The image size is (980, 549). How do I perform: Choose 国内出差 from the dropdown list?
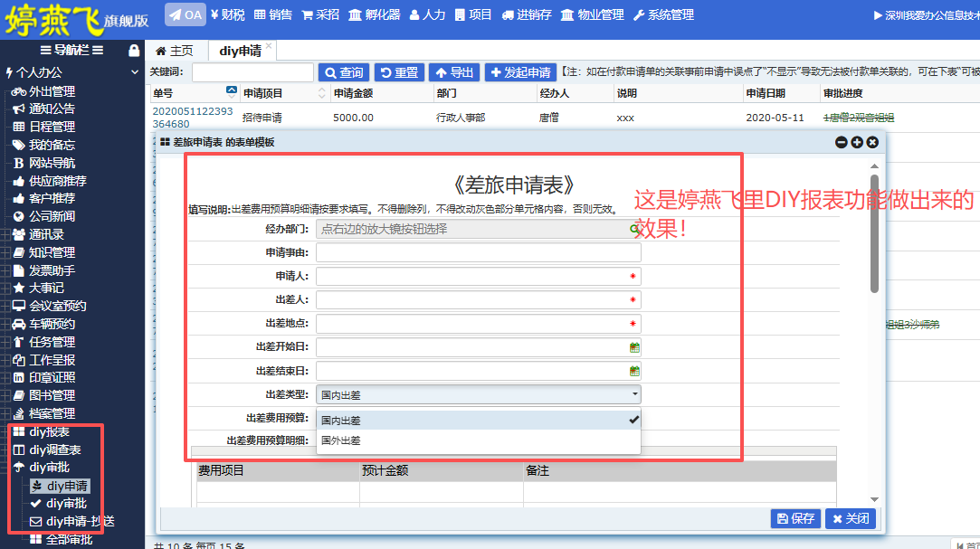pyautogui.click(x=478, y=421)
